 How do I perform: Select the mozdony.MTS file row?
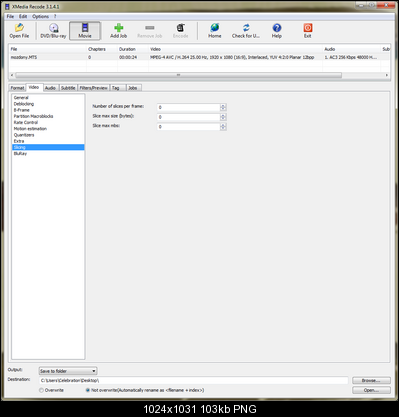(199, 57)
